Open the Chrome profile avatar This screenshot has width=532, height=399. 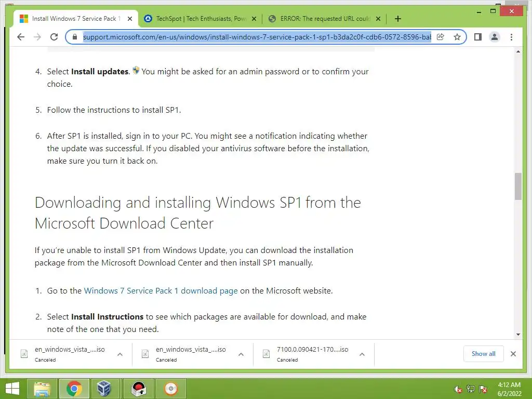[x=495, y=37]
